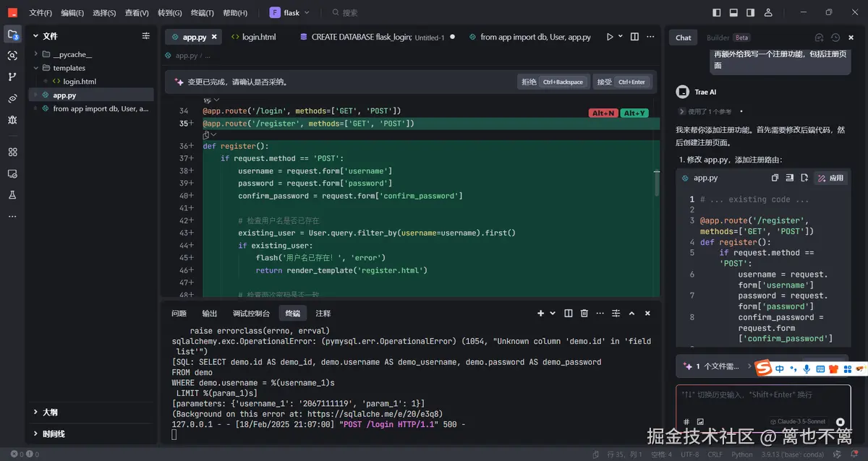868x461 pixels.
Task: Toggle the bottom panel layout
Action: (x=733, y=12)
